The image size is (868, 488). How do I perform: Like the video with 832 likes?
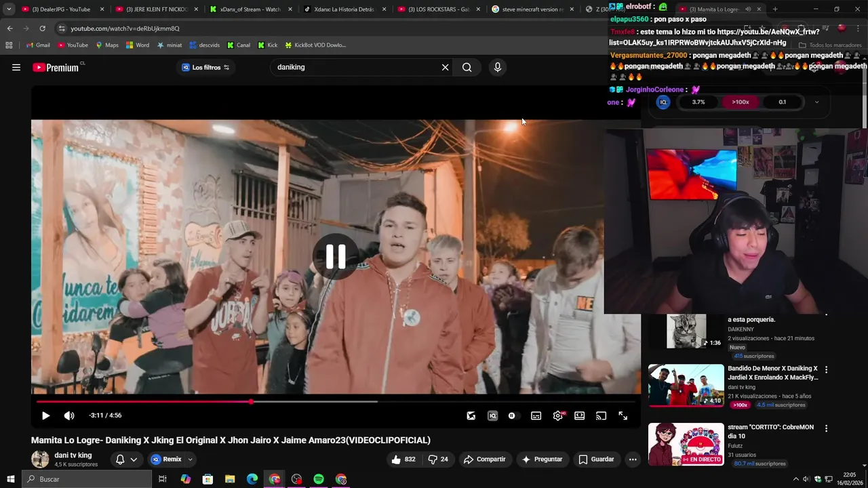click(x=403, y=459)
